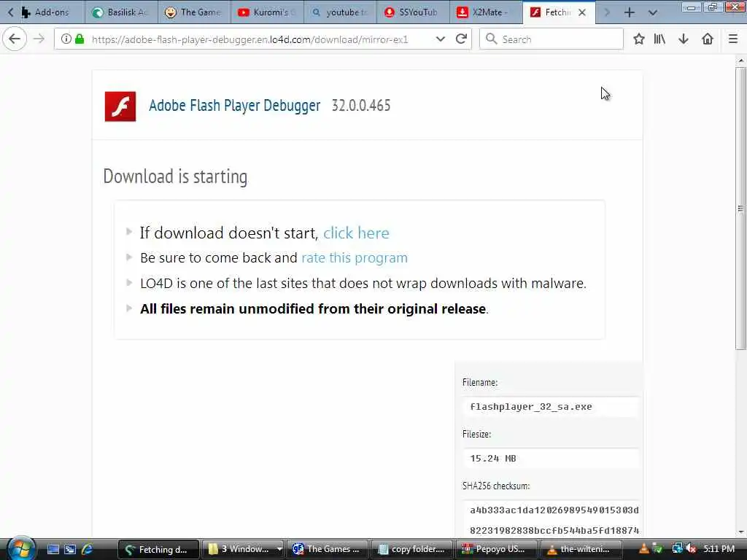Open the Downloads arrow panel
This screenshot has width=747, height=560.
tap(684, 39)
